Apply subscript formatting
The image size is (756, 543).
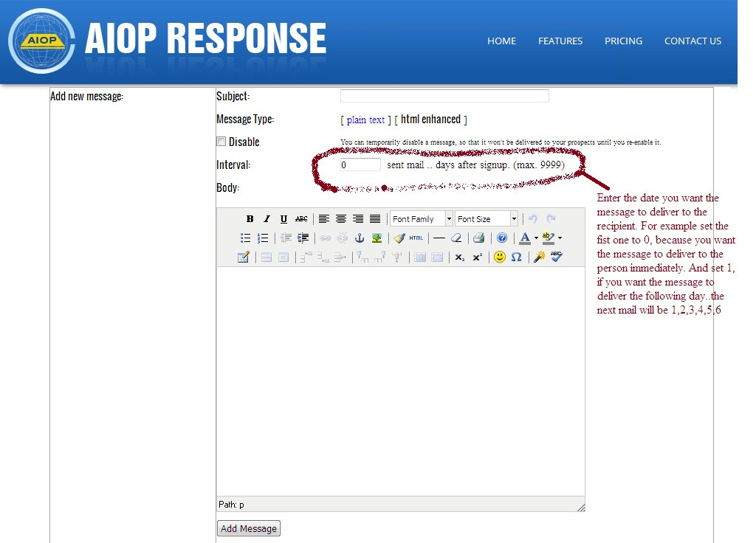pyautogui.click(x=460, y=257)
